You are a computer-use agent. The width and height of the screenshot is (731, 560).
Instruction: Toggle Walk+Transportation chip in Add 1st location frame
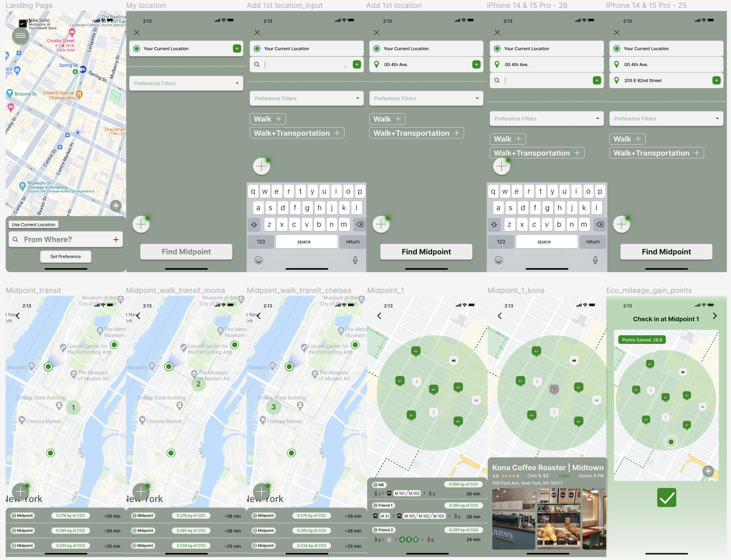click(x=417, y=133)
